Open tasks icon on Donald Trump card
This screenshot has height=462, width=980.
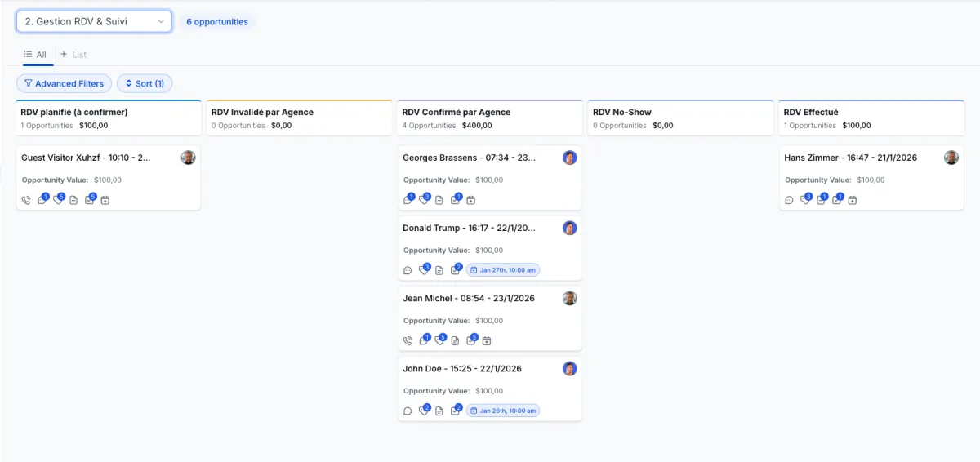click(x=456, y=270)
